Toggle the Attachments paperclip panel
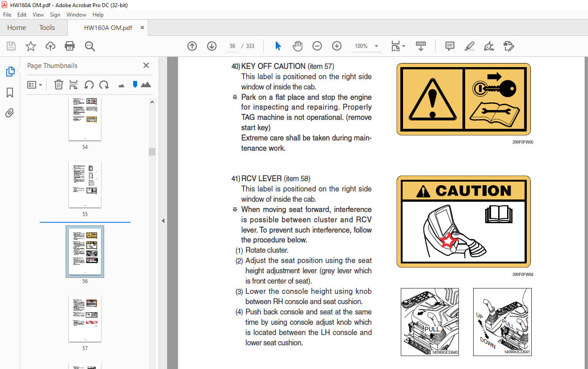This screenshot has height=369, width=588. (10, 113)
